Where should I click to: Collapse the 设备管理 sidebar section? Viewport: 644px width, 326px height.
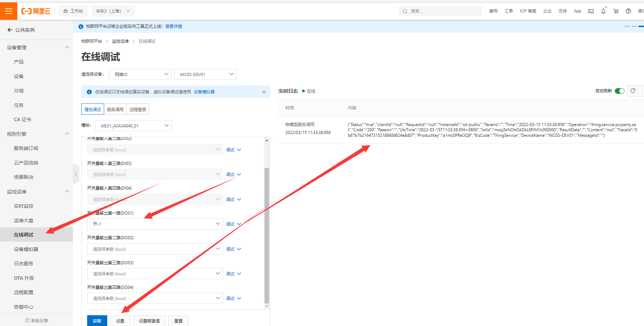[67, 48]
